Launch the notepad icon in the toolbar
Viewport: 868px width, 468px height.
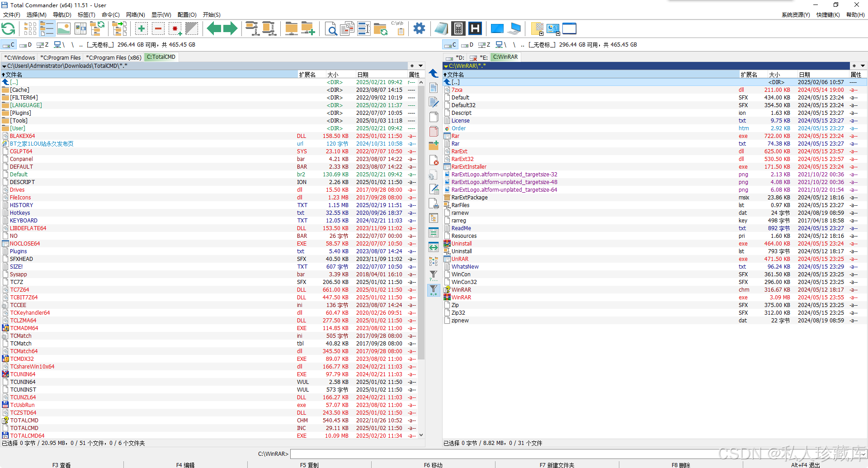pyautogui.click(x=441, y=29)
